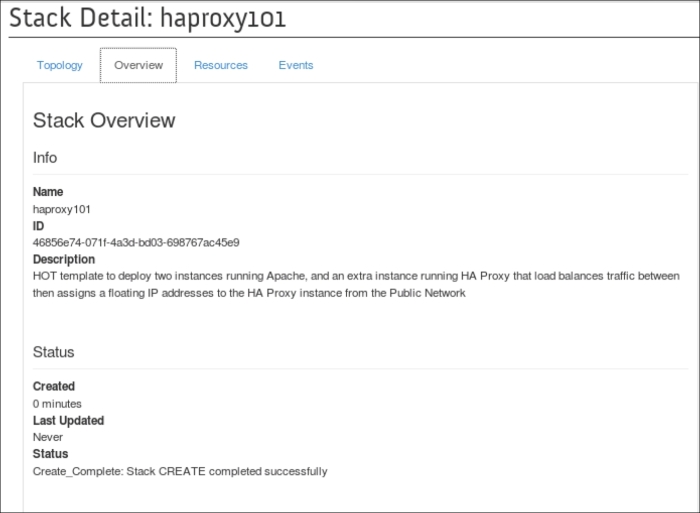Click the Status section heading

coord(54,353)
